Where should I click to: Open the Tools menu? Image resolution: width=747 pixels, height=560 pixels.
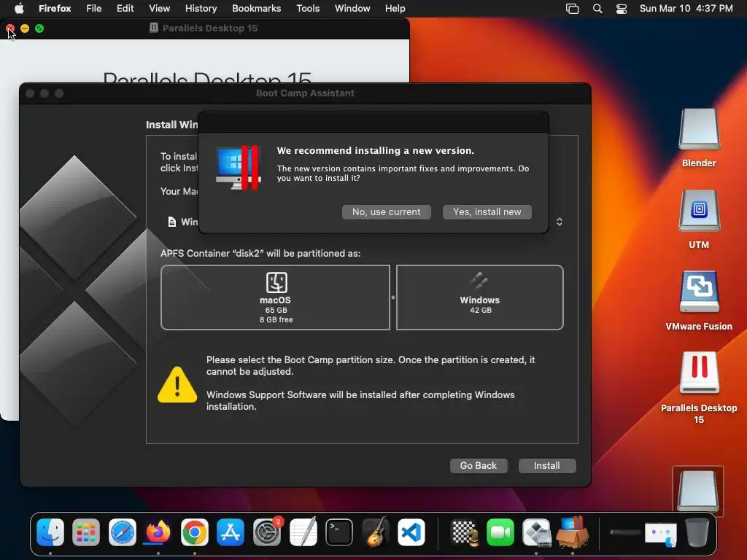tap(308, 8)
